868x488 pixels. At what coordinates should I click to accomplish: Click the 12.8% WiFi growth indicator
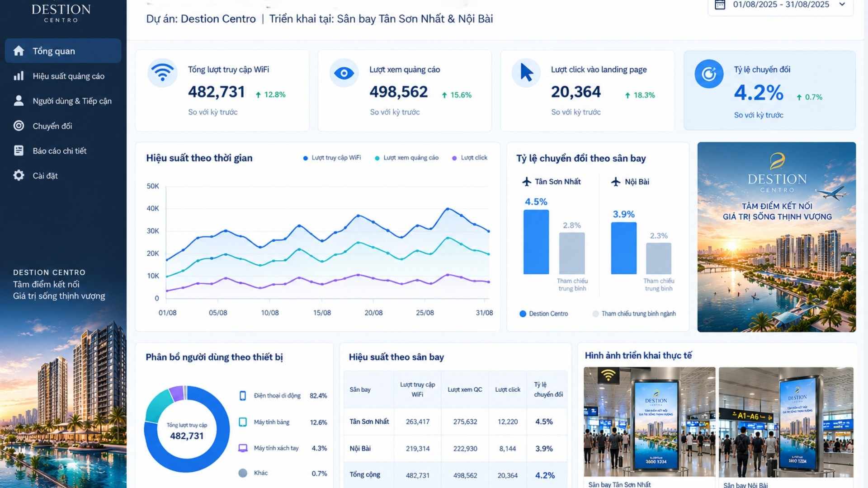(270, 94)
